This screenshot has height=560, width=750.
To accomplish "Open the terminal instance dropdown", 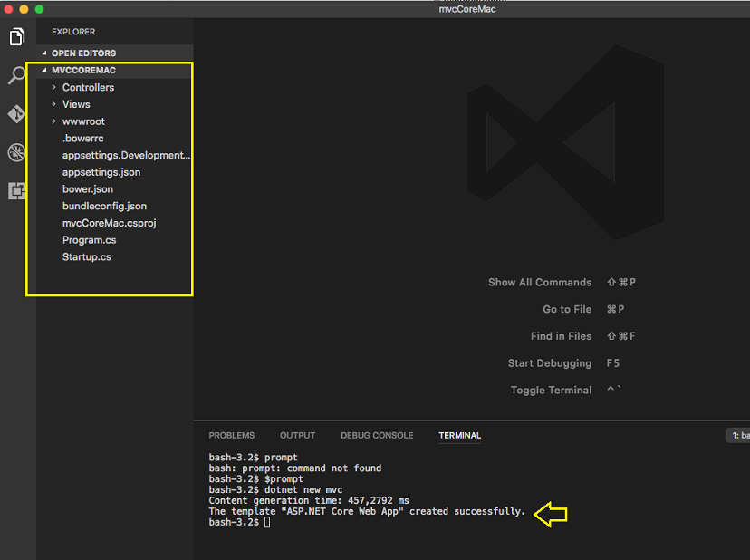I will click(x=739, y=436).
